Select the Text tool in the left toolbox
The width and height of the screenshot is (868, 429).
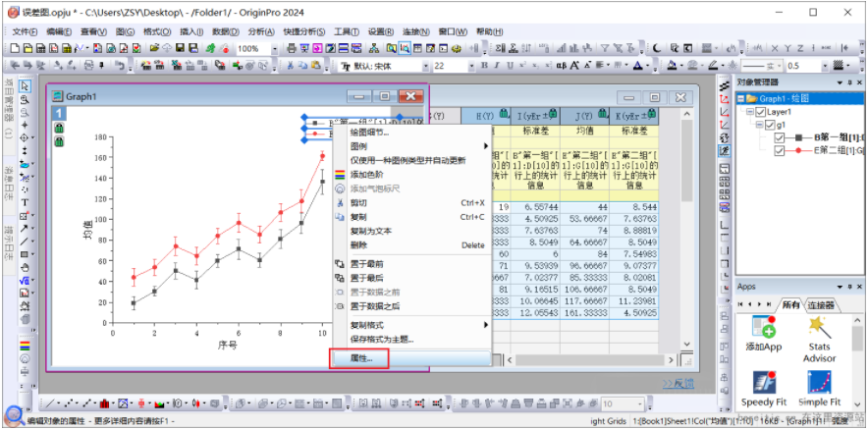tap(25, 202)
